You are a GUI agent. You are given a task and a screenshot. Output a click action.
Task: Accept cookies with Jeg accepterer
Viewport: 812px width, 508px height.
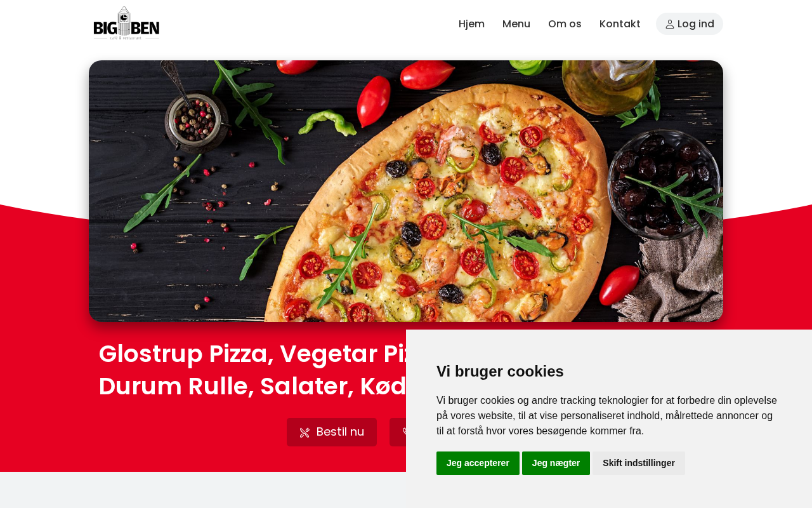click(478, 463)
